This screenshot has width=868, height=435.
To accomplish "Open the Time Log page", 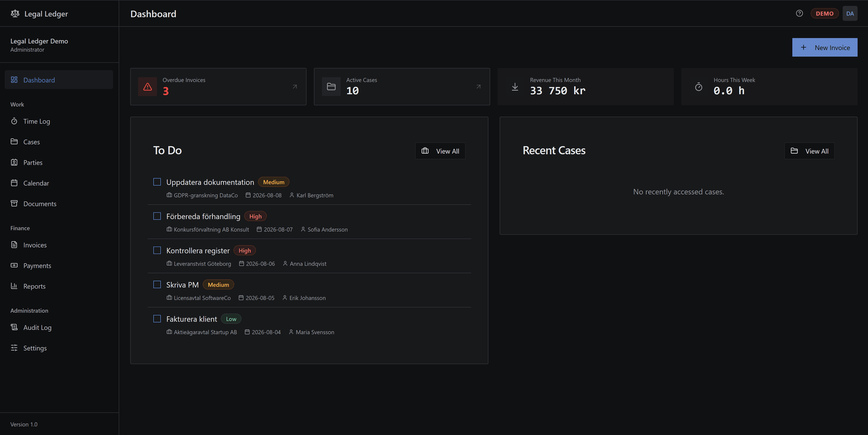I will click(x=59, y=121).
